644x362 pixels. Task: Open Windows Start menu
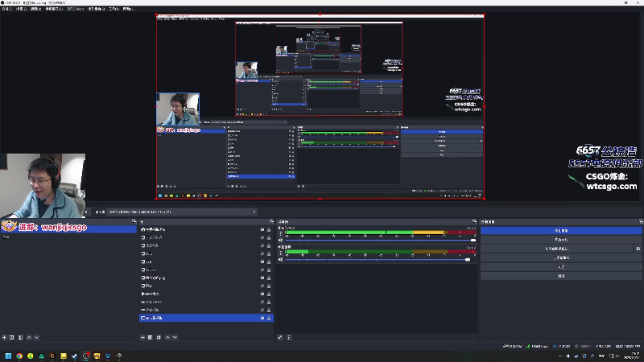(x=8, y=356)
